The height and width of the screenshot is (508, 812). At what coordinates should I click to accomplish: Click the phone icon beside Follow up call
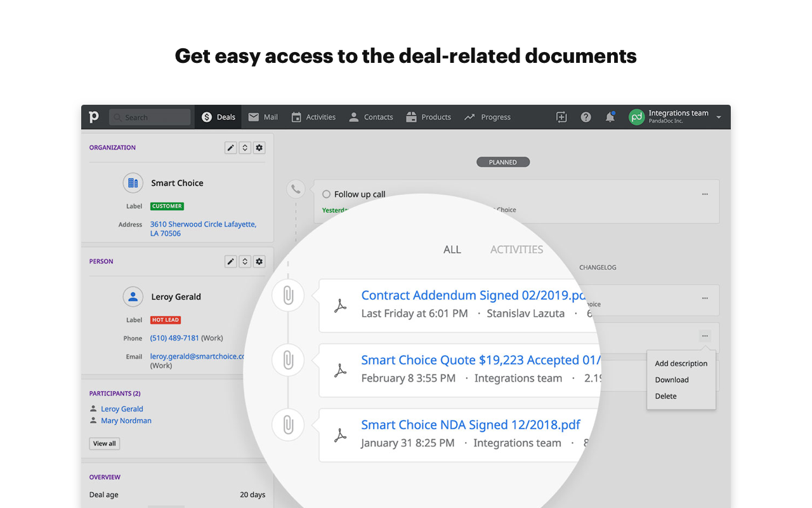point(296,189)
